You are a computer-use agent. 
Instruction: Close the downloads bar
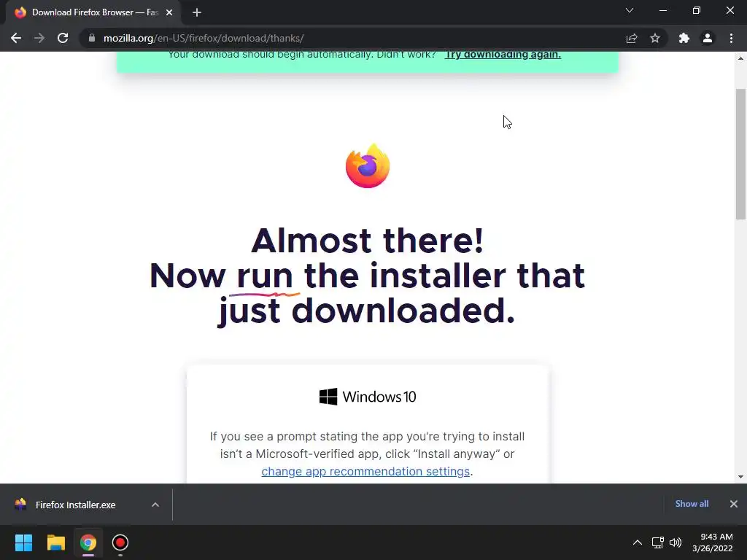(x=734, y=504)
